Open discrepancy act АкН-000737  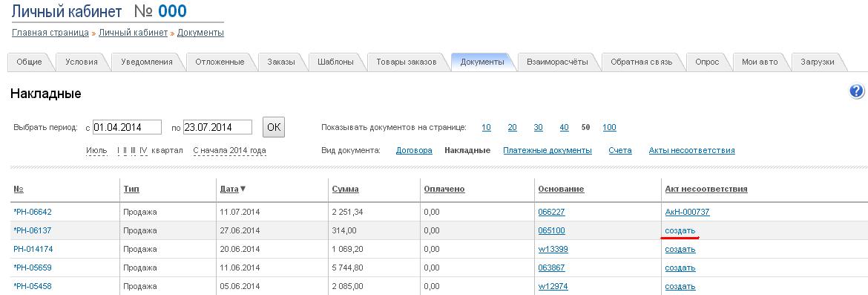[x=687, y=212]
